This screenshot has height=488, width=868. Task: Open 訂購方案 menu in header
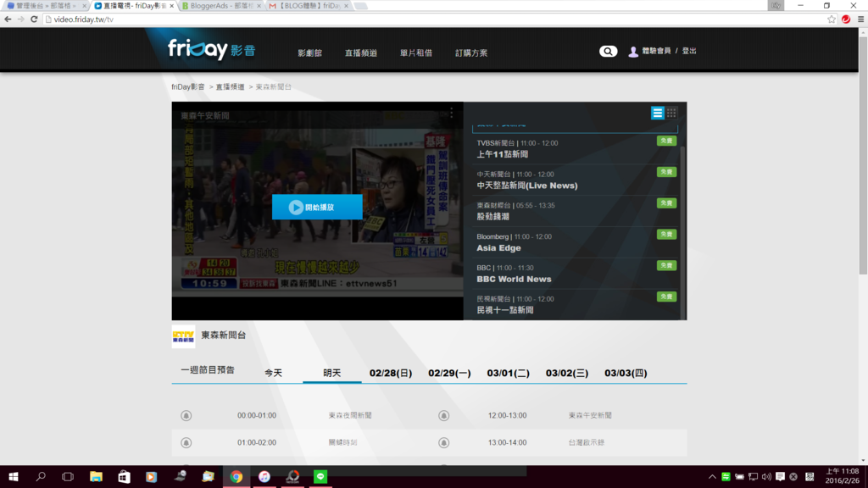(x=471, y=53)
